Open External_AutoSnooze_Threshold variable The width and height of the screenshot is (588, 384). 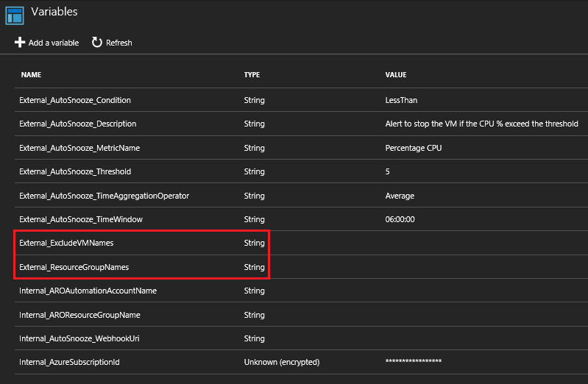pyautogui.click(x=75, y=171)
